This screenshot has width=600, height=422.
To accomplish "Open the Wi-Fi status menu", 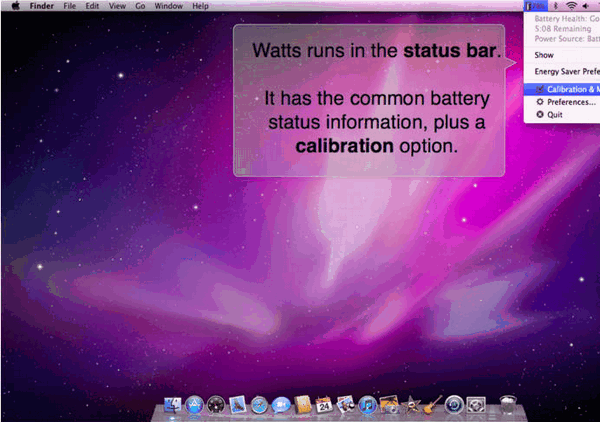I will (x=571, y=6).
